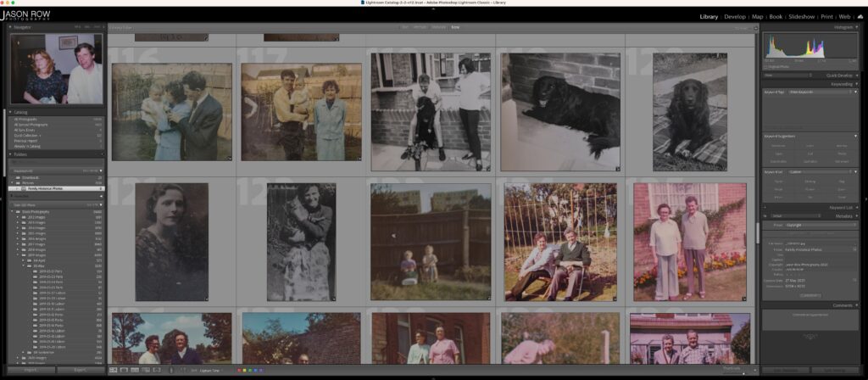This screenshot has height=380, width=868.
Task: Collapse the Folders panel
Action: [10, 154]
